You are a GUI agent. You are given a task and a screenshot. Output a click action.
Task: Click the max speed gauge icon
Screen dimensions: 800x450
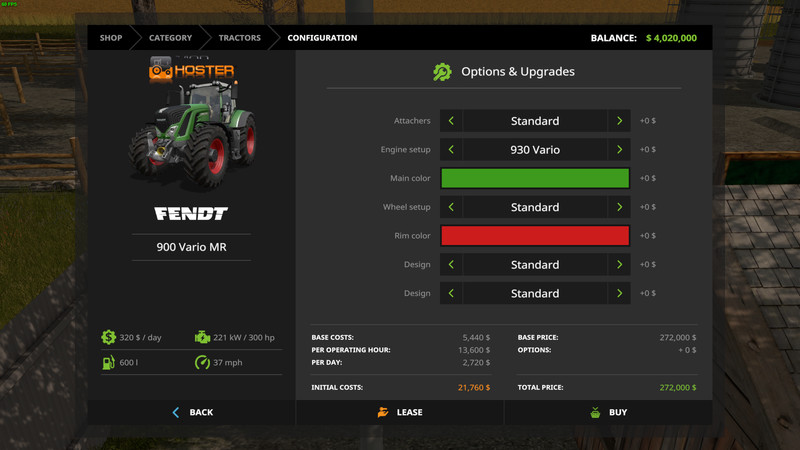[x=202, y=362]
